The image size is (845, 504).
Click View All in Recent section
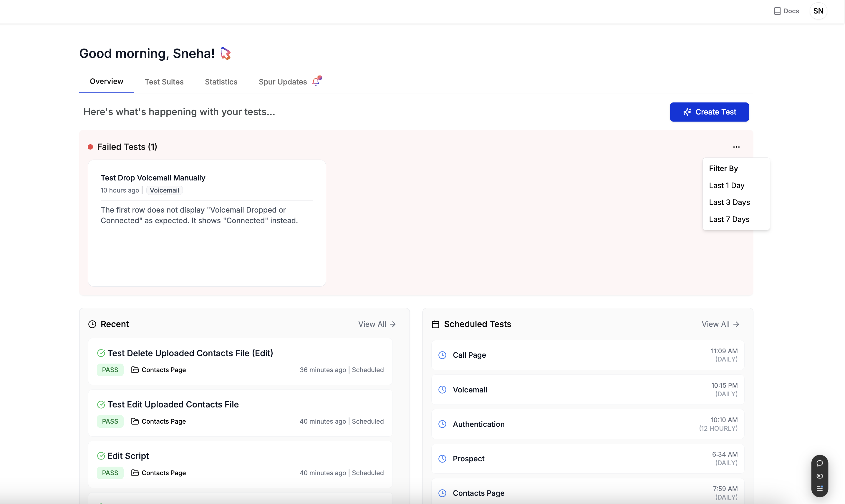coord(377,324)
